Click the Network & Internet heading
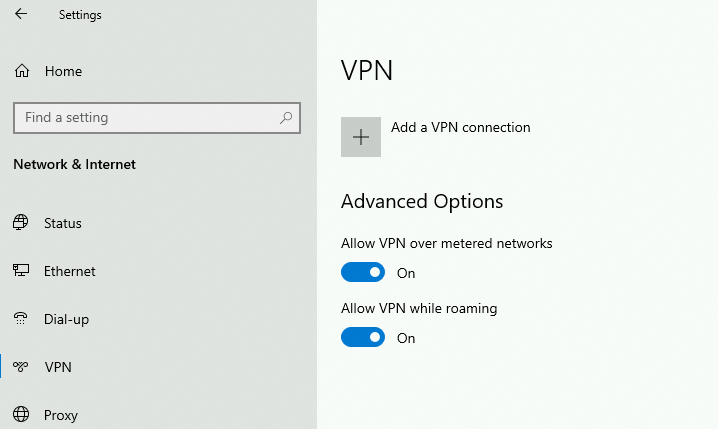718x429 pixels. [x=74, y=164]
